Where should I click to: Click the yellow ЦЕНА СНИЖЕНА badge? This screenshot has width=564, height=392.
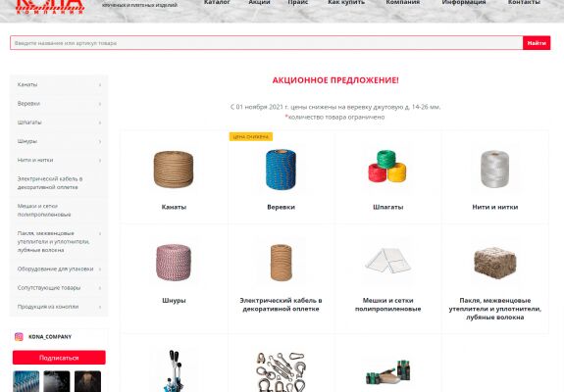(x=251, y=137)
